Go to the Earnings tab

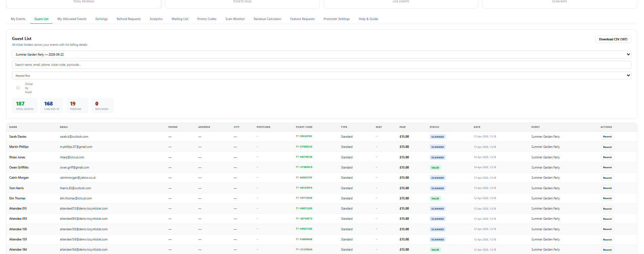tap(101, 19)
